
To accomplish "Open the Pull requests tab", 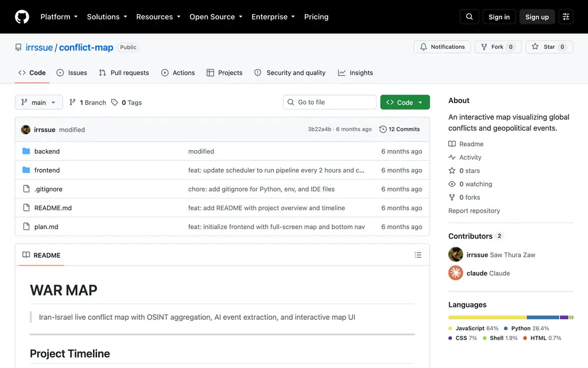I will coord(123,73).
